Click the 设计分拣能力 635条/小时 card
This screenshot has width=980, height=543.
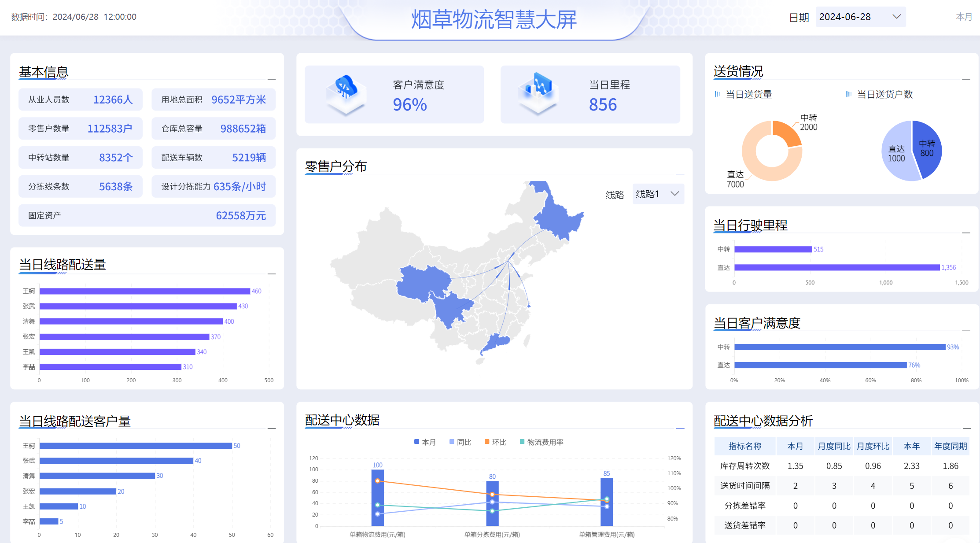[214, 187]
